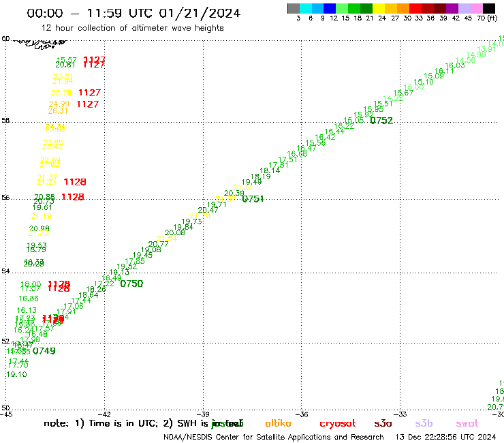Click the 17.51 wave height value
Image resolution: width=504 pixels, height=443 pixels.
click(x=287, y=159)
